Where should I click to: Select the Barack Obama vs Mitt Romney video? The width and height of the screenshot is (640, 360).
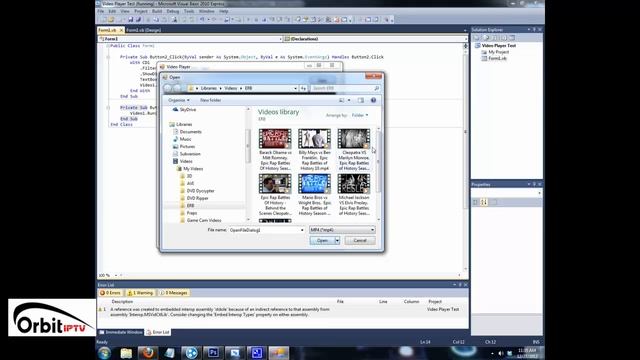(275, 149)
